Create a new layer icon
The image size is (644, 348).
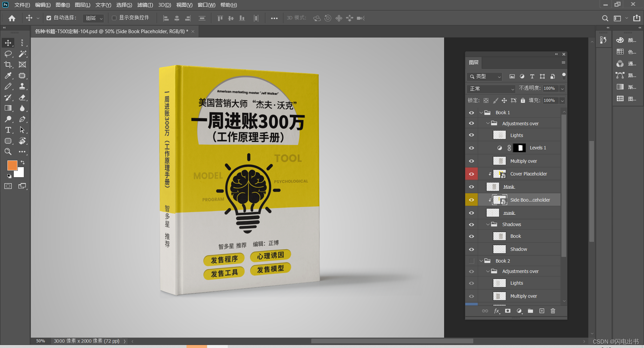click(542, 311)
